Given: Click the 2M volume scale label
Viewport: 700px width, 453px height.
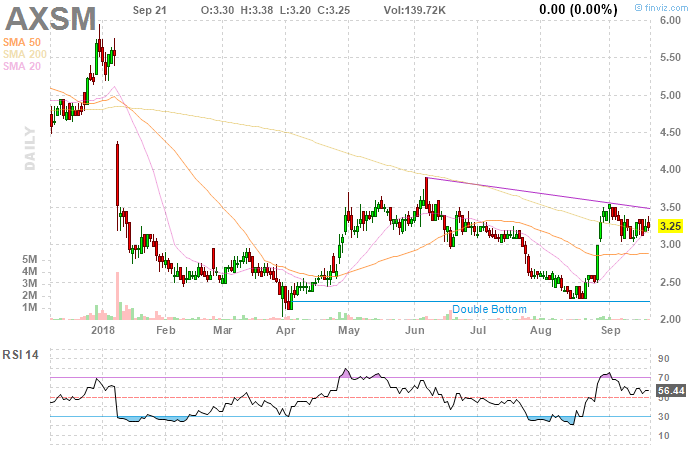Looking at the screenshot, I should point(29,295).
